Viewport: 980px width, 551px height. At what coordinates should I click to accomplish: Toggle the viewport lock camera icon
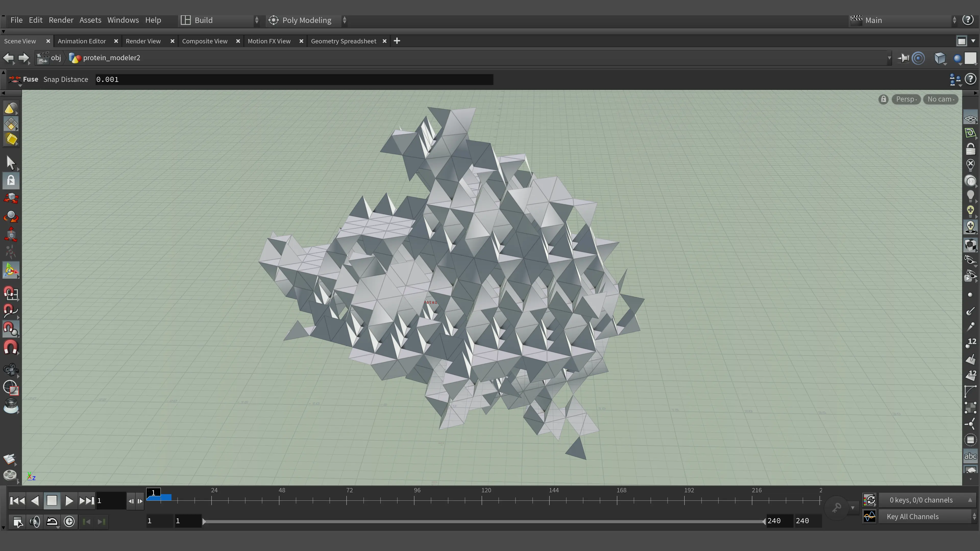pyautogui.click(x=883, y=99)
